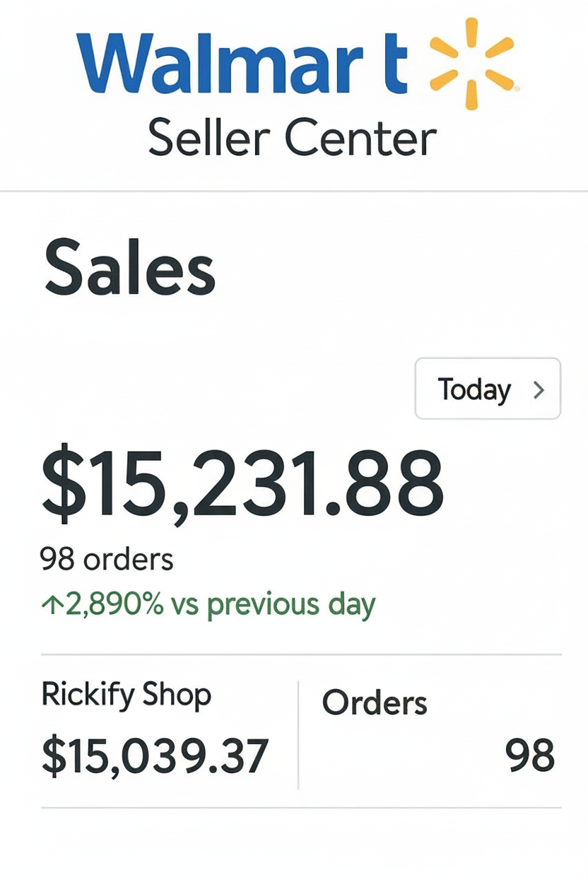Click the Walmart yellow spark logo

[470, 64]
